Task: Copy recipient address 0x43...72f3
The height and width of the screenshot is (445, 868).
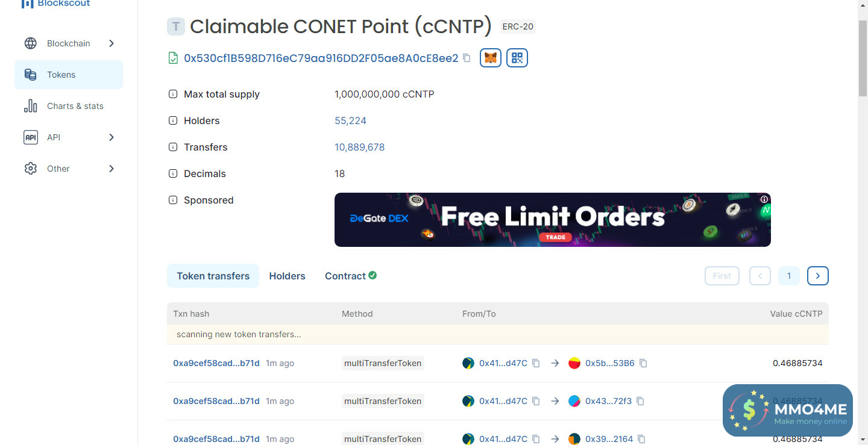Action: pyautogui.click(x=640, y=401)
